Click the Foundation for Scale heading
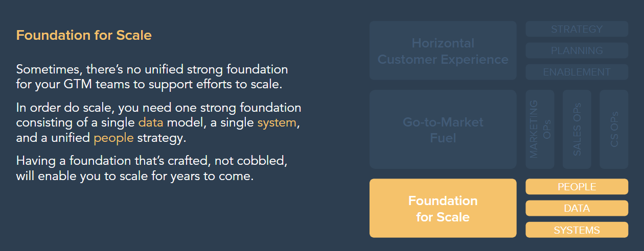Image resolution: width=644 pixels, height=251 pixels. [x=84, y=36]
